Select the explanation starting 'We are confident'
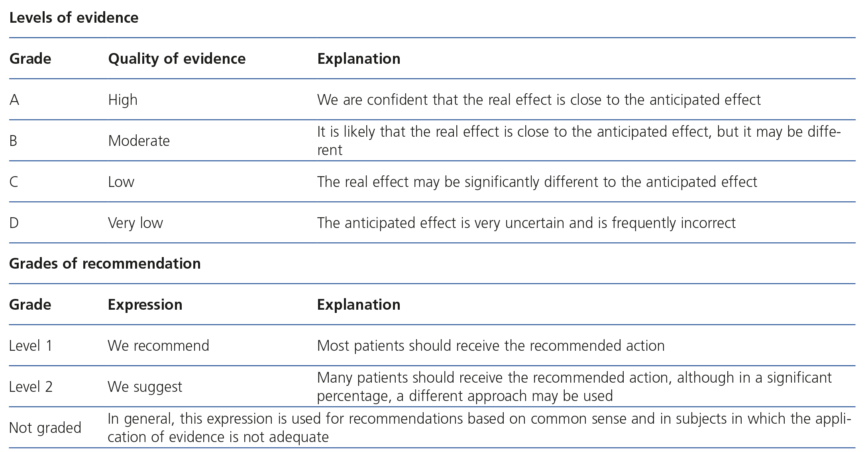 click(x=539, y=100)
